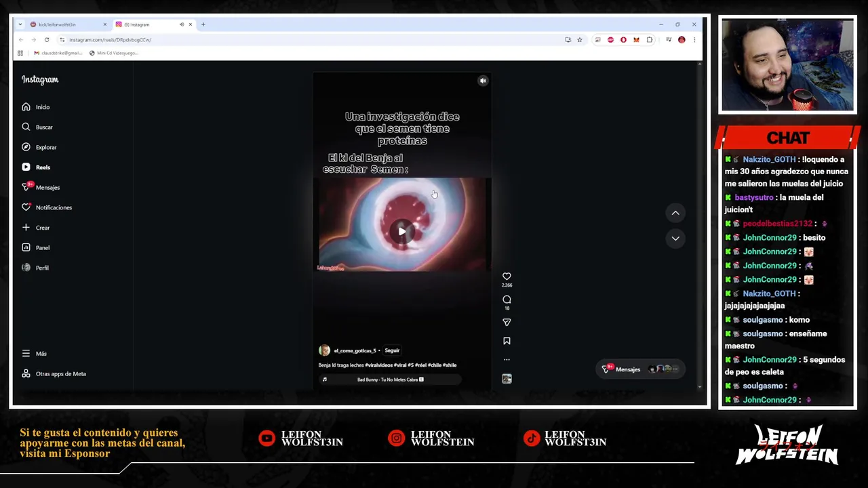Viewport: 868px width, 488px height.
Task: Go to previous reel up arrow
Action: point(675,213)
